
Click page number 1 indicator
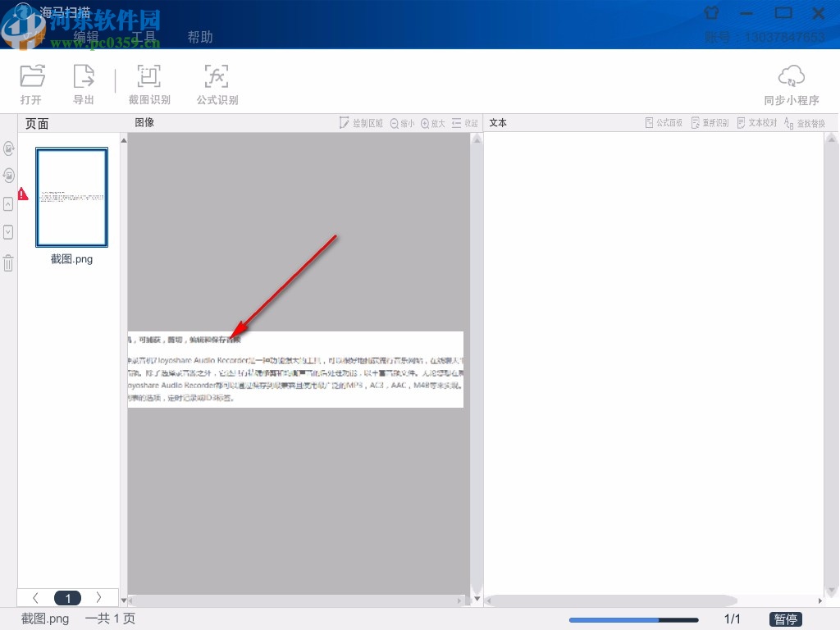point(67,598)
